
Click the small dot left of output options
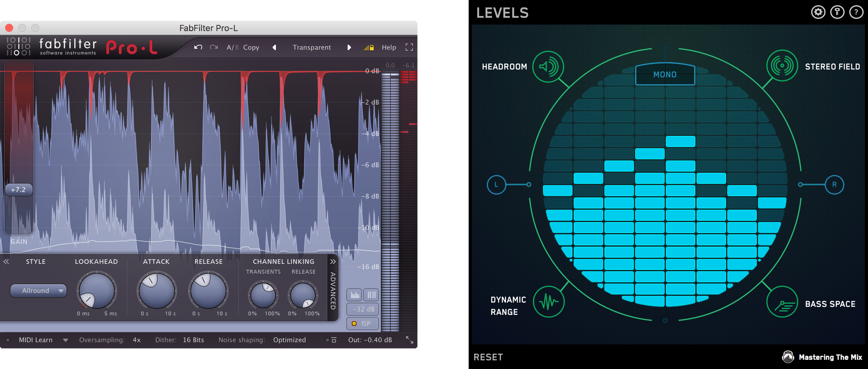(x=327, y=340)
